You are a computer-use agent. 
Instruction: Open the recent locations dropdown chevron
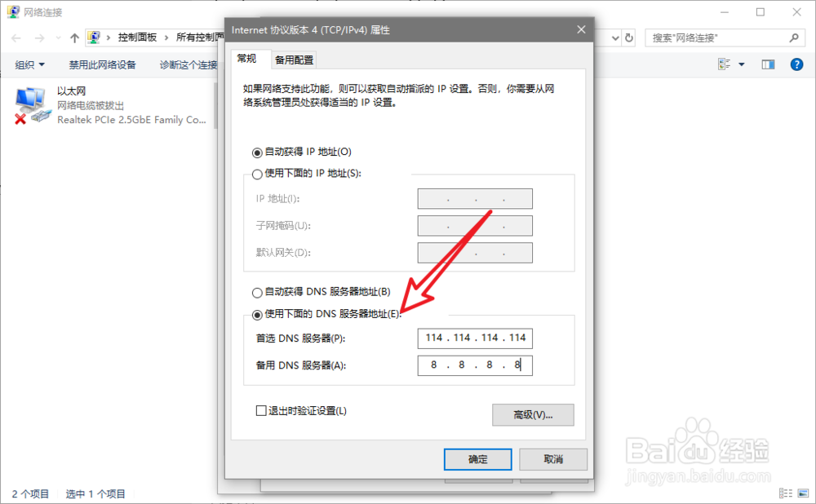58,38
